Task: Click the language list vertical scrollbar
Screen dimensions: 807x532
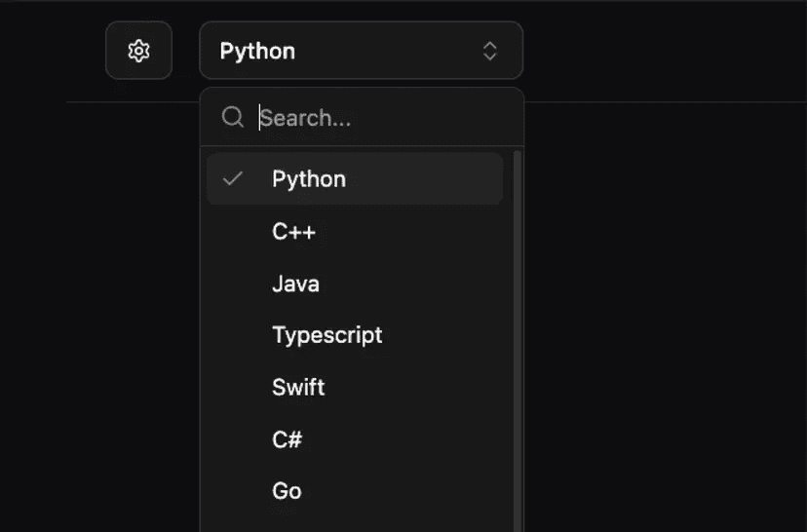Action: coord(517,341)
